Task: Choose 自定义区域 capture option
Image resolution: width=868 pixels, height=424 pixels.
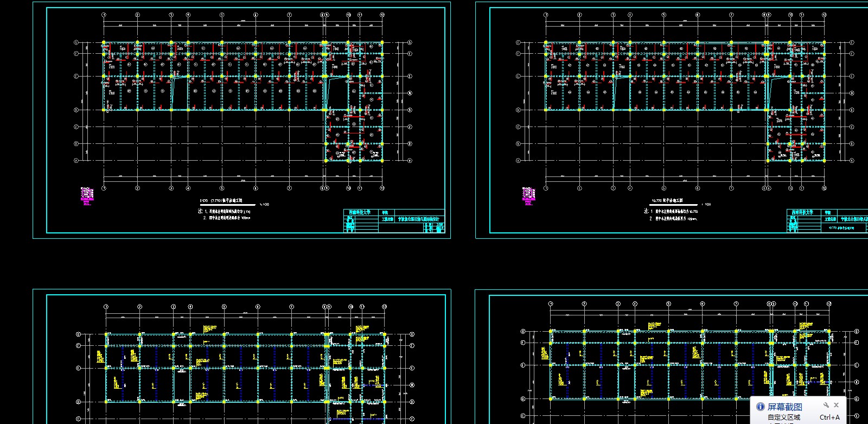Action: click(x=783, y=417)
